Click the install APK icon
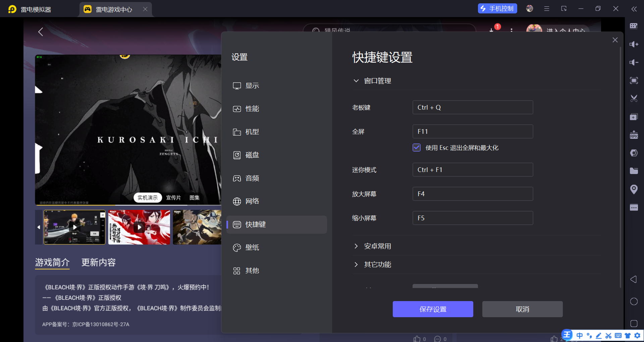 pyautogui.click(x=634, y=135)
